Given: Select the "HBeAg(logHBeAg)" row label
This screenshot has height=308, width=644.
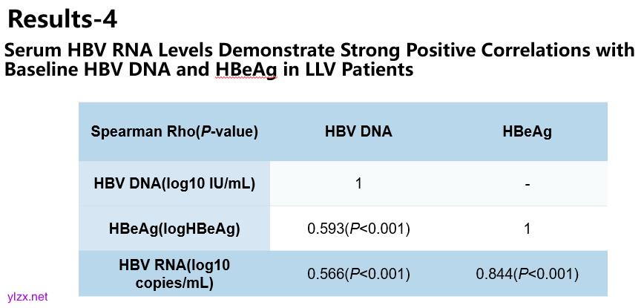Looking at the screenshot, I should click(174, 229).
